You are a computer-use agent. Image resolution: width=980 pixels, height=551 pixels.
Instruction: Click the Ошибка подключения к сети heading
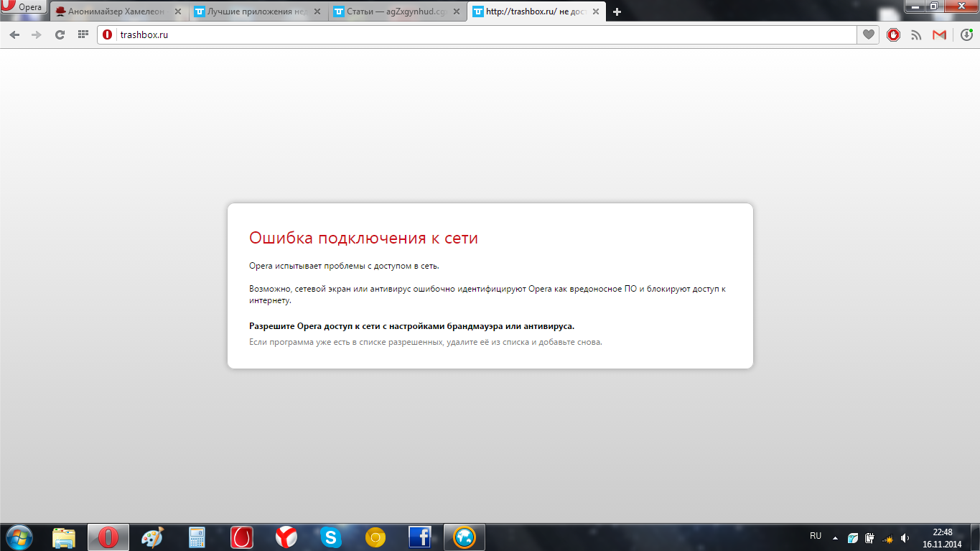coord(363,238)
